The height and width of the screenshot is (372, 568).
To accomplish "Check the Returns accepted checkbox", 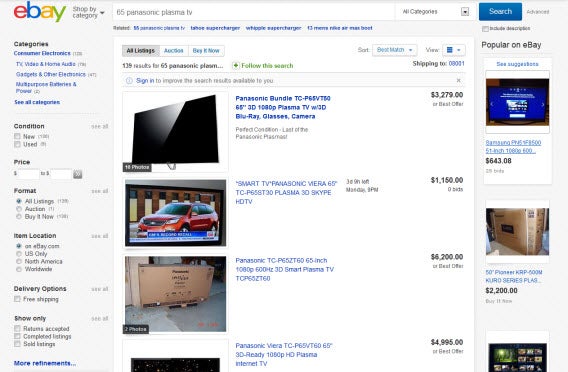I will [x=17, y=329].
